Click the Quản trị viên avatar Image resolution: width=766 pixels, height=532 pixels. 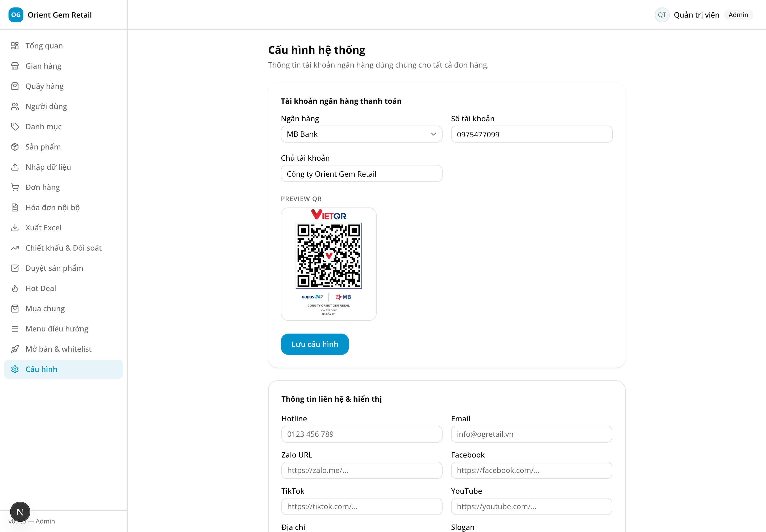[x=662, y=15]
